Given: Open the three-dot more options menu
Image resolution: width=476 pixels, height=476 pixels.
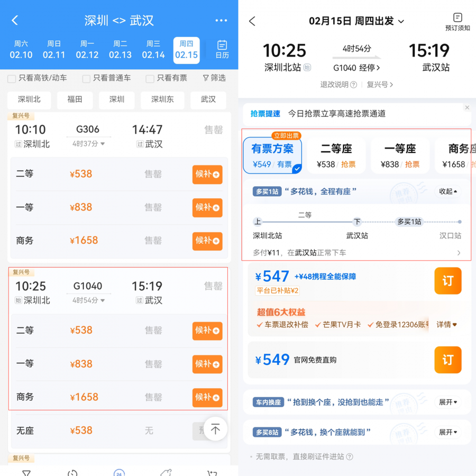Looking at the screenshot, I should [221, 21].
